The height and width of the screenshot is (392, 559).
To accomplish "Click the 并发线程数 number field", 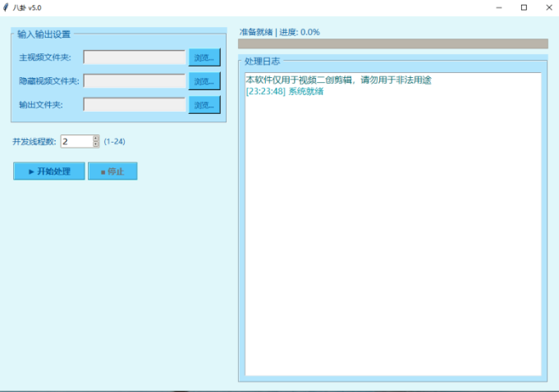I will [x=76, y=141].
